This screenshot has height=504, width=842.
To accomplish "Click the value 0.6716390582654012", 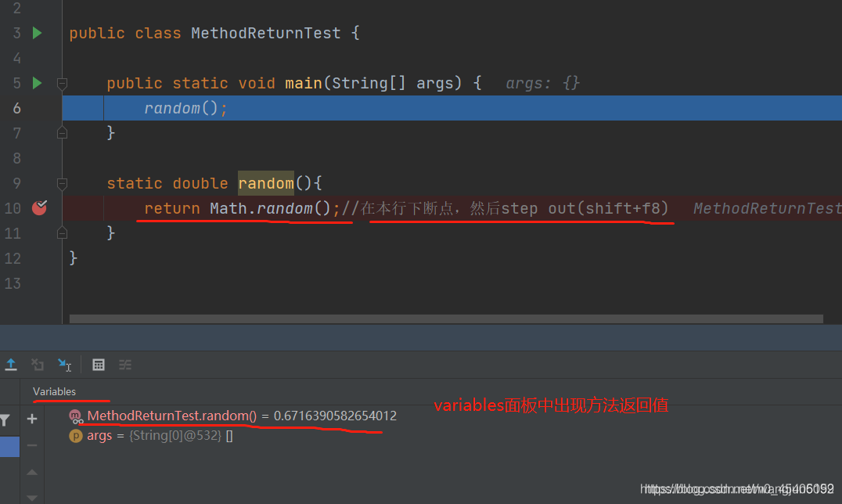I will coord(335,416).
